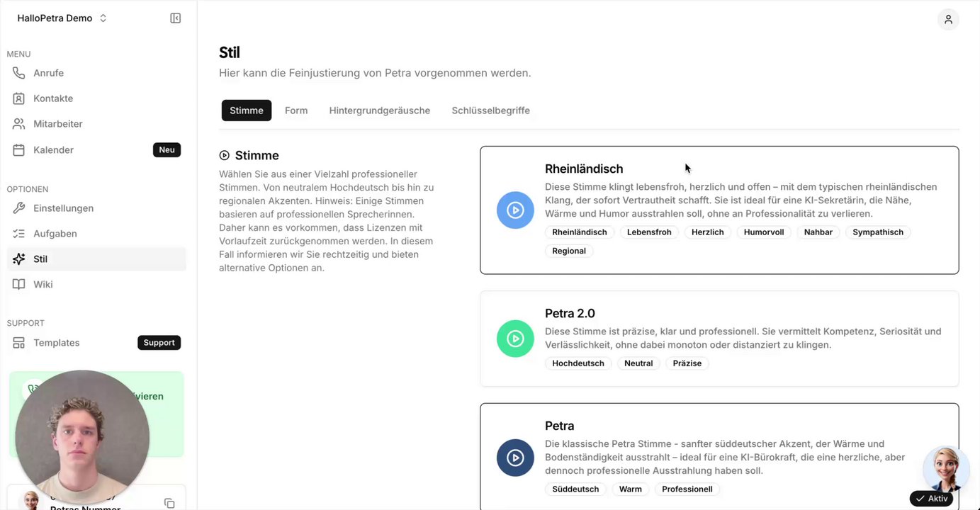This screenshot has height=510, width=980.
Task: Copy Petra's number with copy icon
Action: (x=169, y=503)
